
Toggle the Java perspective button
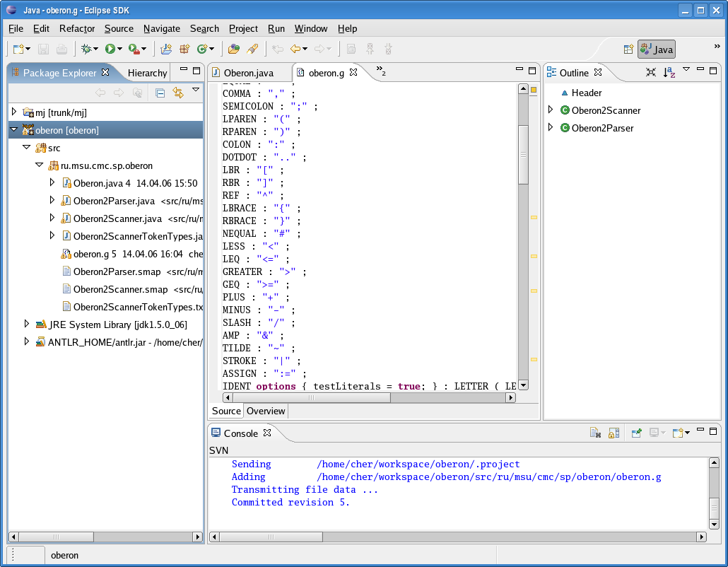[x=657, y=49]
